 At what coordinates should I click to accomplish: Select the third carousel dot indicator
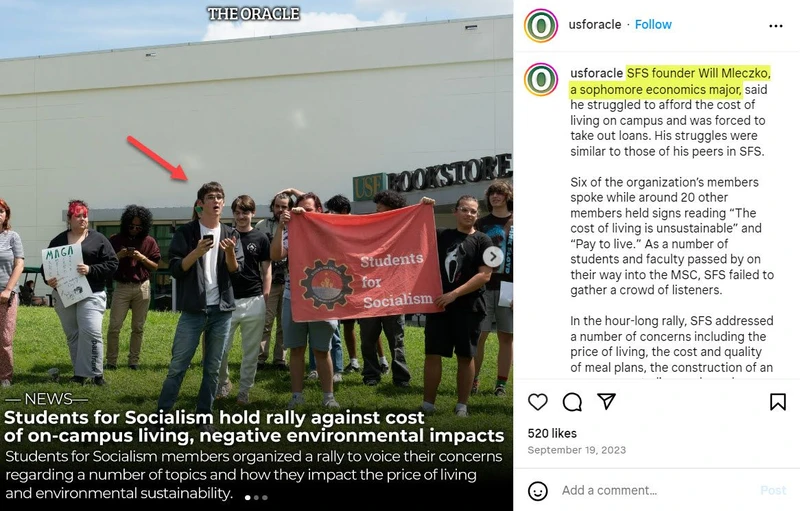pyautogui.click(x=265, y=497)
